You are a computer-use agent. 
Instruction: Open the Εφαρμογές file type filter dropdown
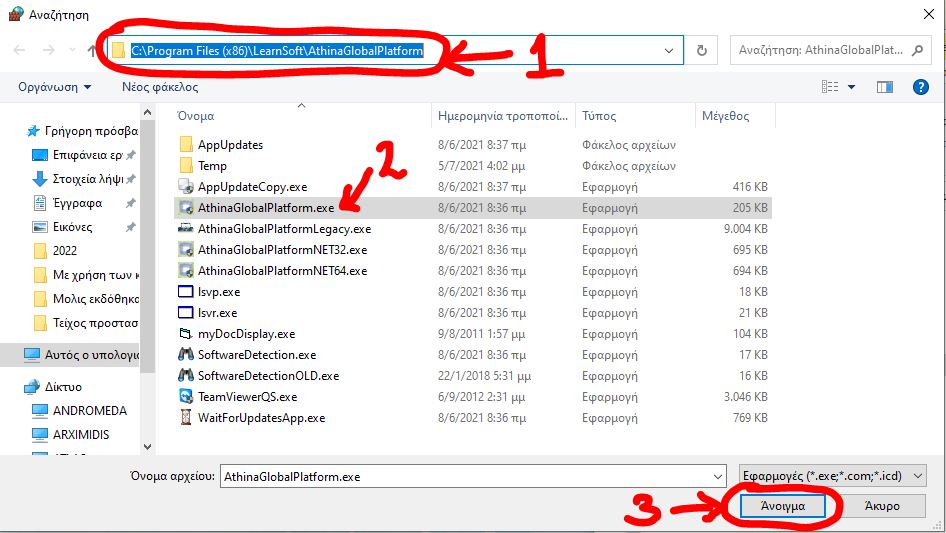(x=833, y=476)
